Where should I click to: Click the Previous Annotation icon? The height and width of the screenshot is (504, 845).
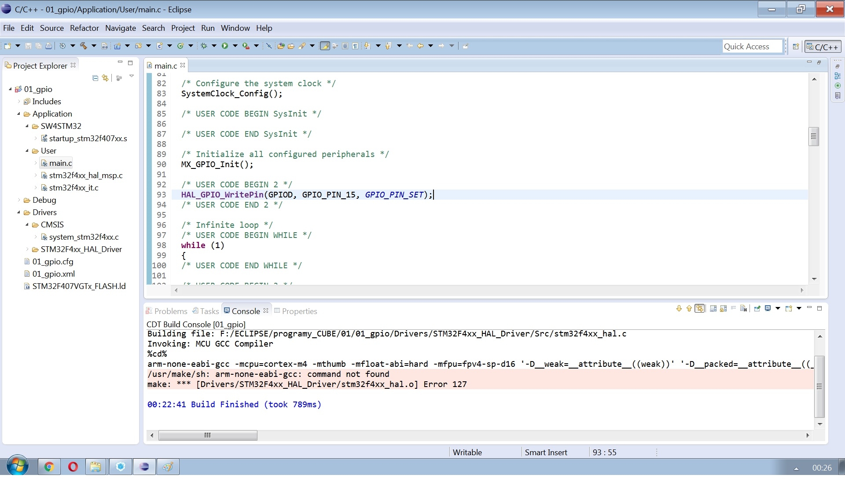[x=388, y=46]
